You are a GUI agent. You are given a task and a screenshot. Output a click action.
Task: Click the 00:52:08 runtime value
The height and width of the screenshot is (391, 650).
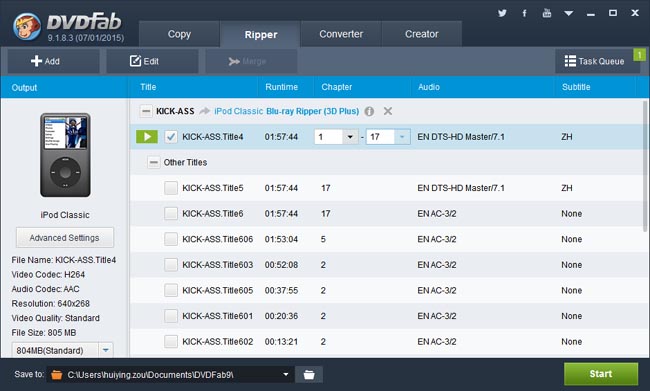pos(281,265)
